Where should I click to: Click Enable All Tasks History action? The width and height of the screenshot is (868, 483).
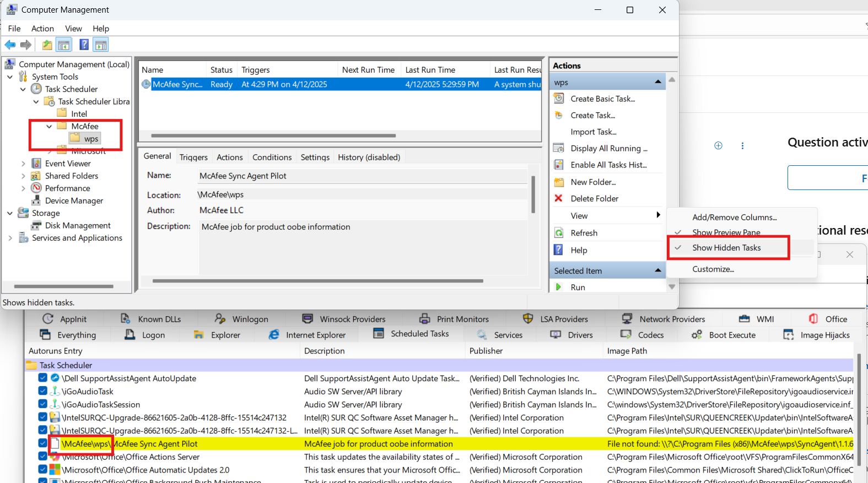(x=609, y=165)
